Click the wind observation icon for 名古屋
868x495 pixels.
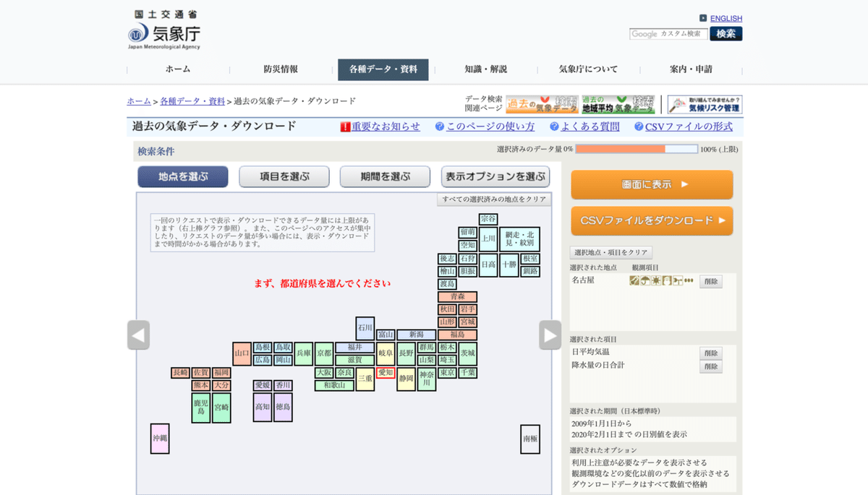678,280
